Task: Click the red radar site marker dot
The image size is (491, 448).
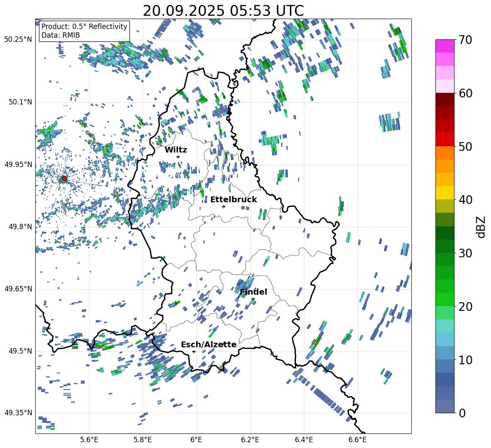Action: (64, 179)
